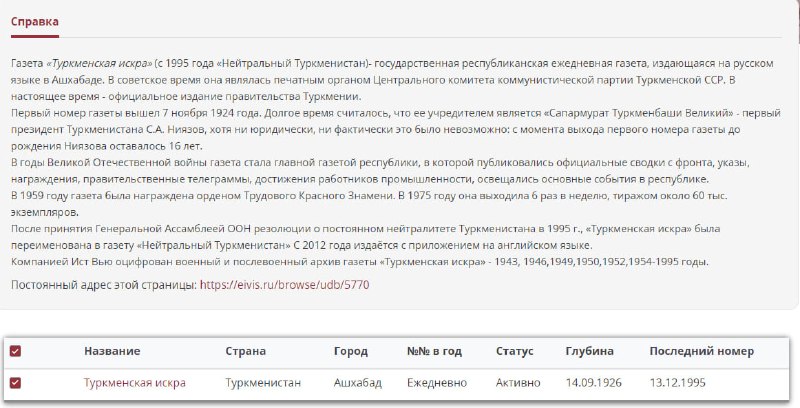Click the Последний номер column header
Viewport: 800px width, 408px height.
[702, 351]
